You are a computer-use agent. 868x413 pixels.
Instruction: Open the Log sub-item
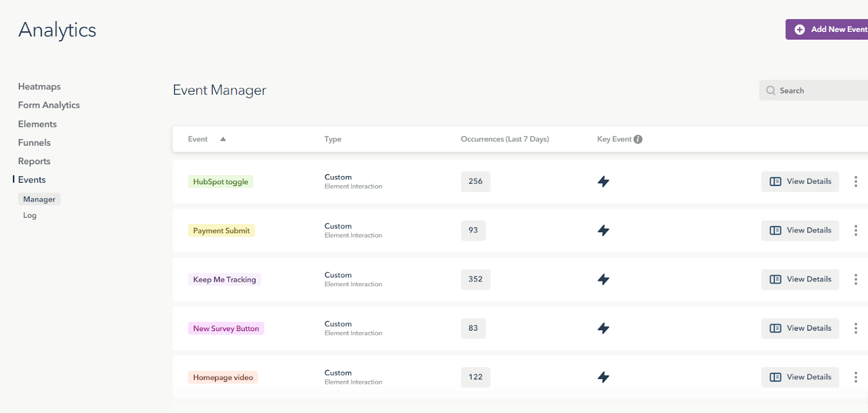pyautogui.click(x=30, y=215)
